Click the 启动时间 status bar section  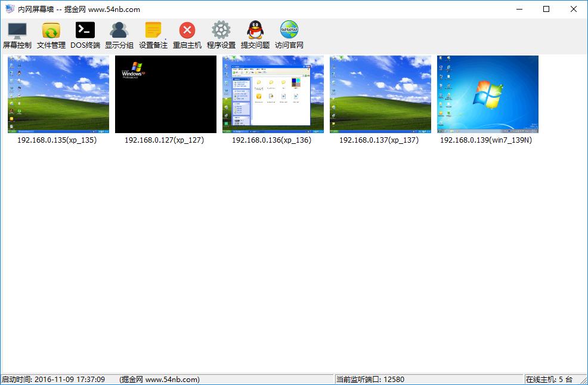pyautogui.click(x=54, y=380)
